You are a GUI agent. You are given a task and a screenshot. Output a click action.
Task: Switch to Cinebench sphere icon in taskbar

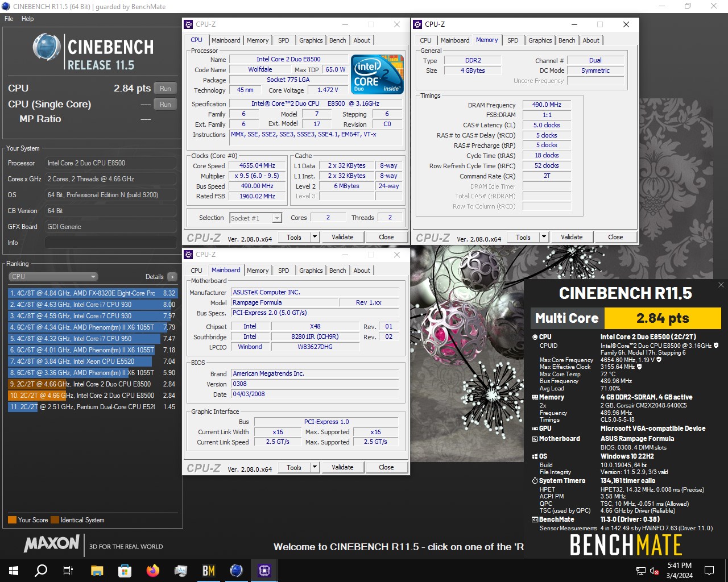pyautogui.click(x=237, y=570)
